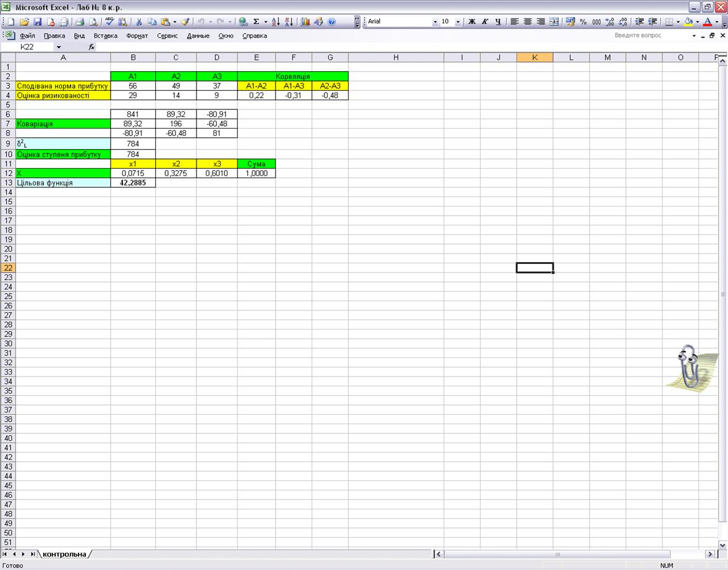
Task: Open the Формат menu
Action: [137, 36]
